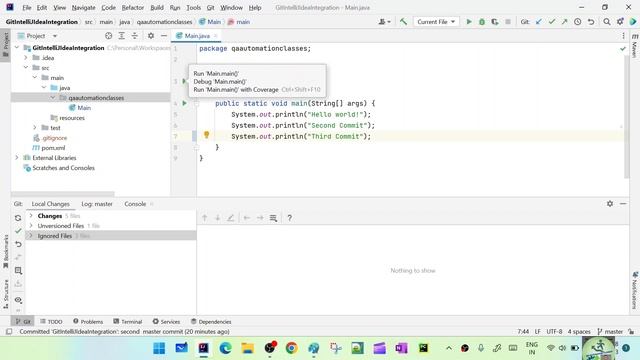Click the Git commit checkmark in toolbar

pos(552,22)
